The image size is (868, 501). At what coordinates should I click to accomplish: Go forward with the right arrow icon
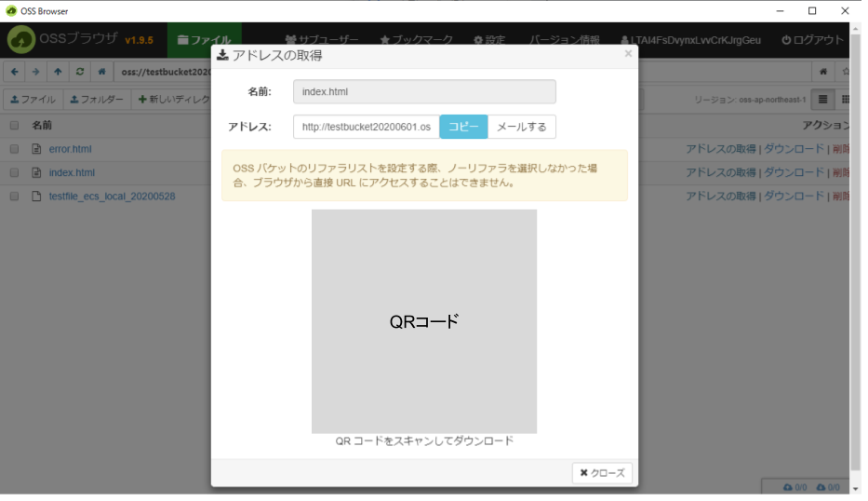(36, 72)
